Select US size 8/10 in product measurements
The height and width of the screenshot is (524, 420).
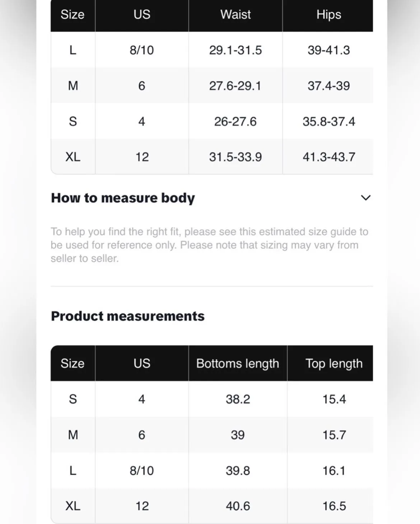pos(142,470)
